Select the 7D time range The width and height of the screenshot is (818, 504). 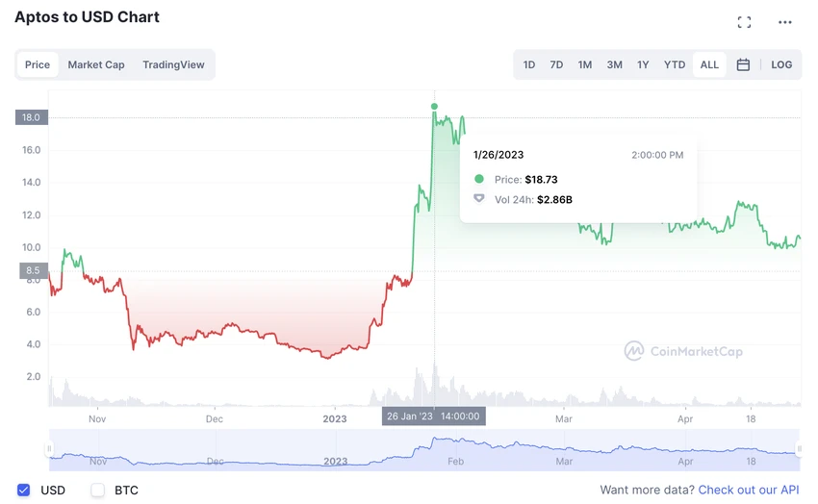point(556,64)
